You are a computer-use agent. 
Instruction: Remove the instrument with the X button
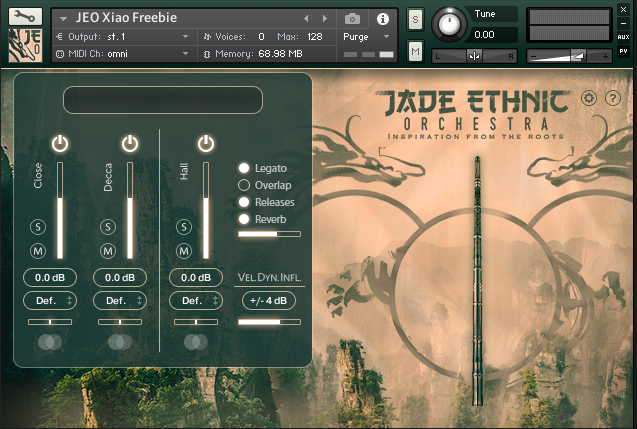click(x=623, y=9)
